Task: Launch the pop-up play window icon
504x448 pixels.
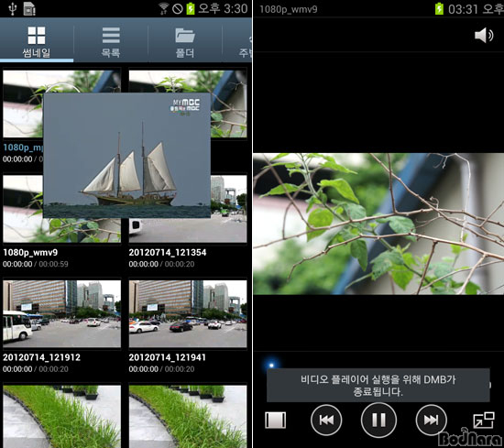Action: 484,420
